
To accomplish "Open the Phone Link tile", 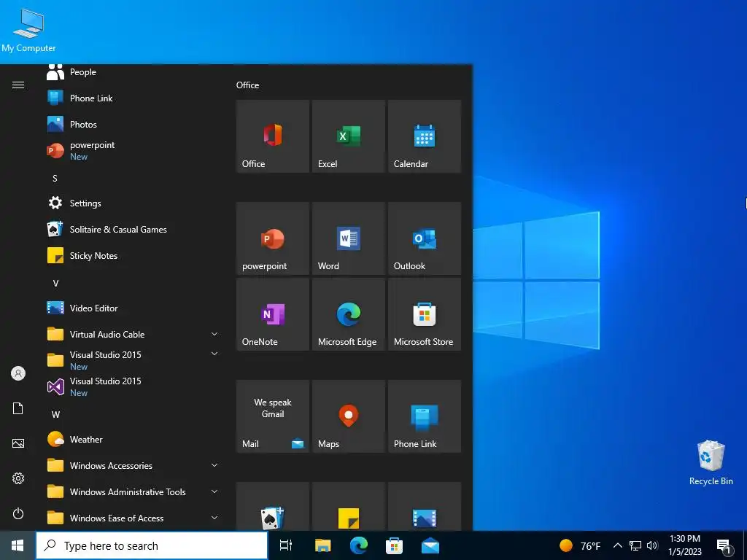I will 425,416.
